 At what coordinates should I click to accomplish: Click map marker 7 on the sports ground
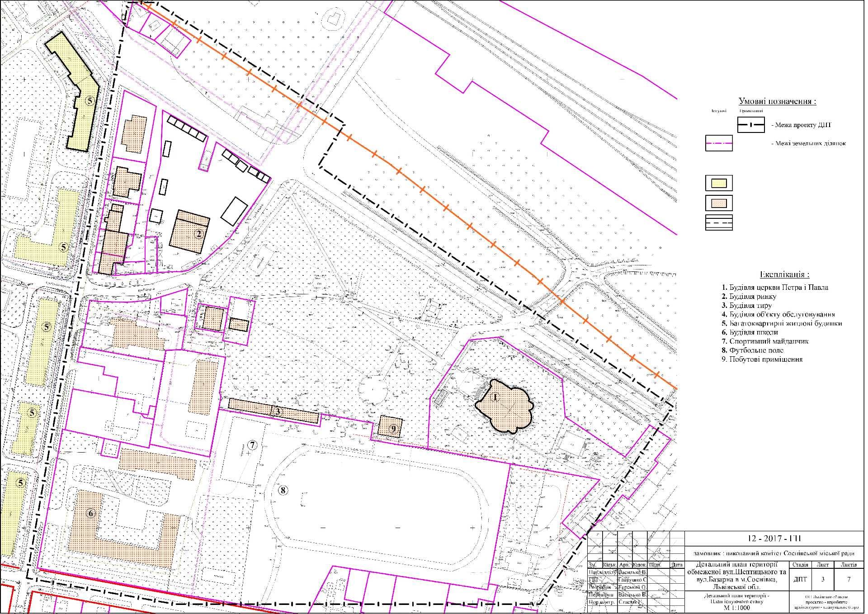(252, 445)
